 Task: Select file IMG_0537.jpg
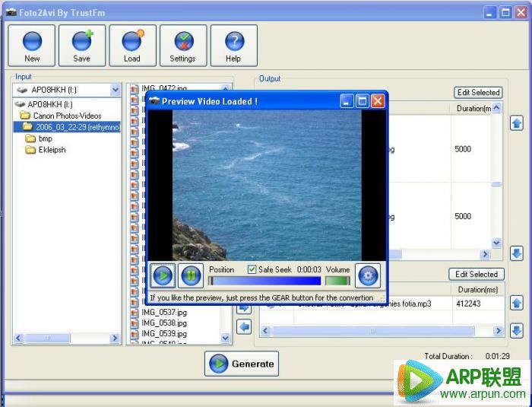click(x=164, y=312)
